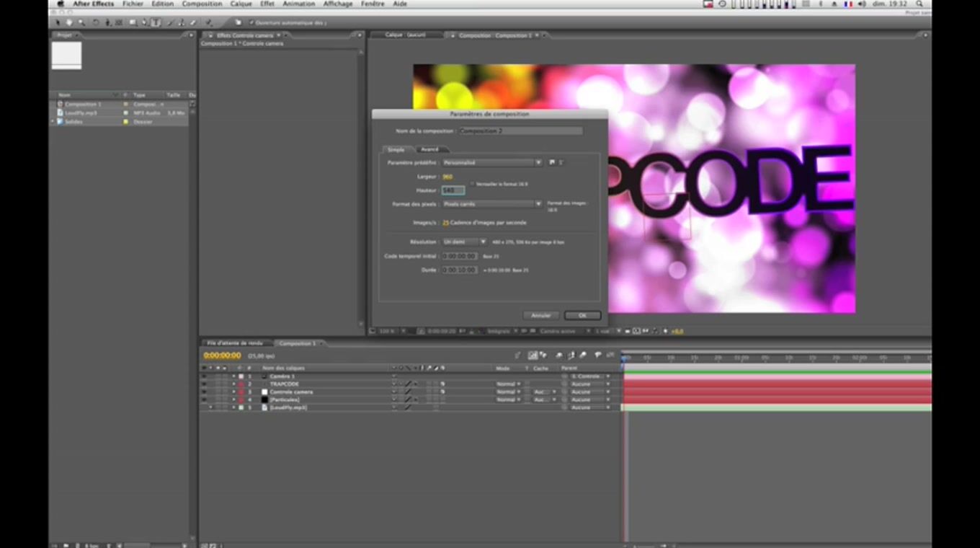Enable lock aspect ratio 16:9 checkbox
980x548 pixels.
pos(473,184)
